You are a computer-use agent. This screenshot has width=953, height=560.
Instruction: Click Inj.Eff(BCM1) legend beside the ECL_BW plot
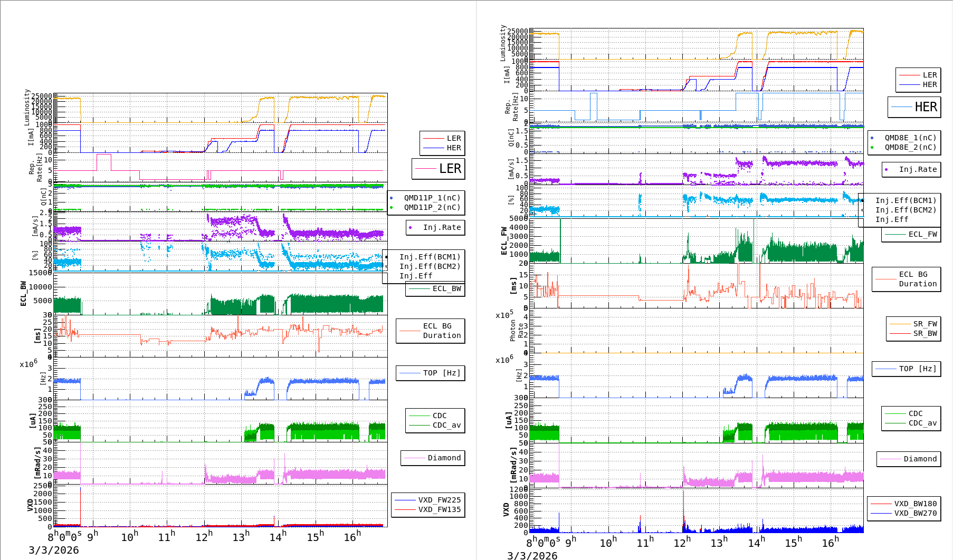point(430,257)
